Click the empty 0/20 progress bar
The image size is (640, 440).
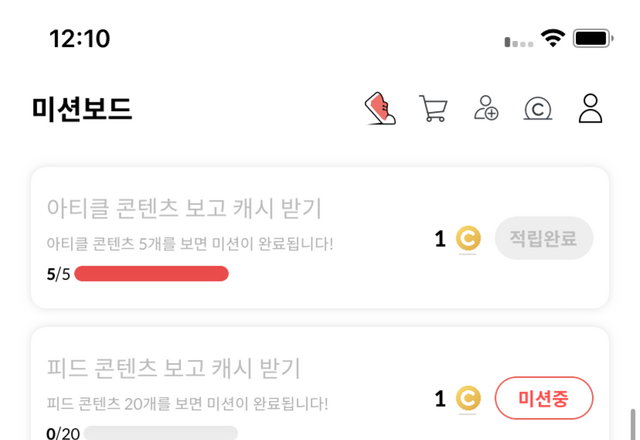coord(160,433)
